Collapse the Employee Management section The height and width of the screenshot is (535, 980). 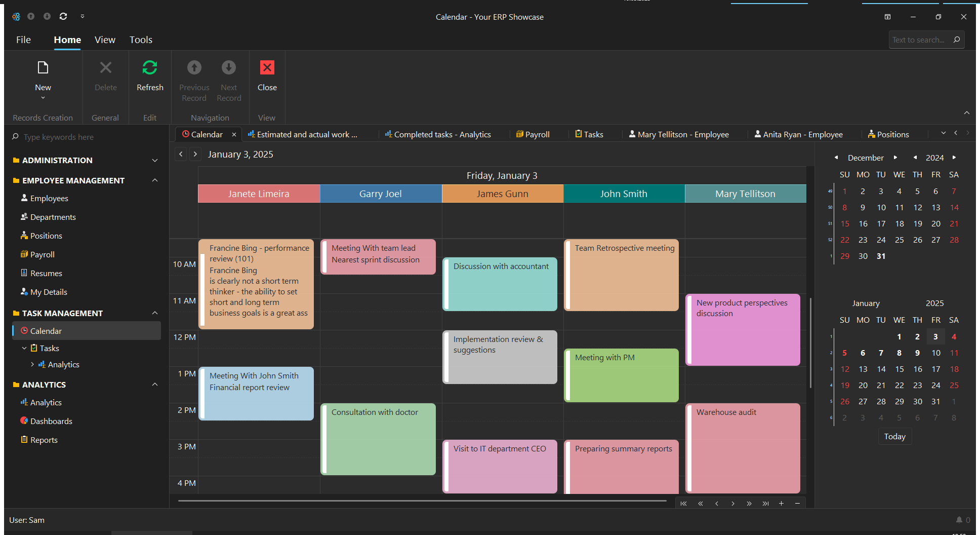(x=155, y=180)
